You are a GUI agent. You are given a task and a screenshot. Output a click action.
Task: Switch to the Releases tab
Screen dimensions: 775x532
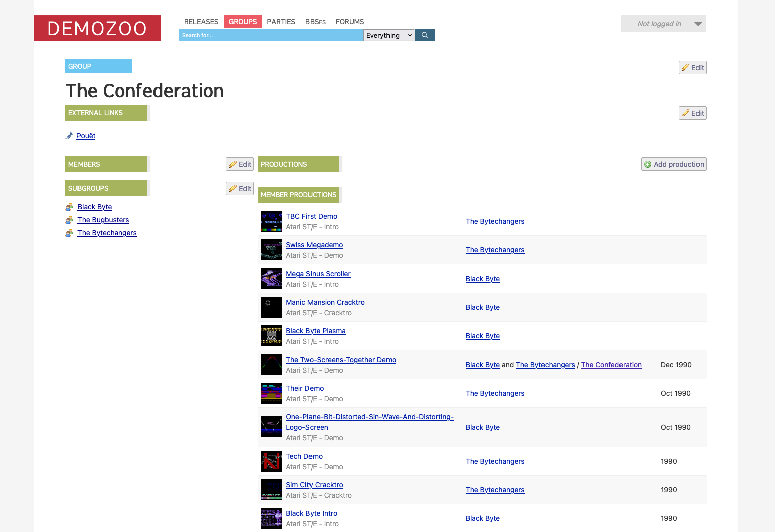(201, 22)
